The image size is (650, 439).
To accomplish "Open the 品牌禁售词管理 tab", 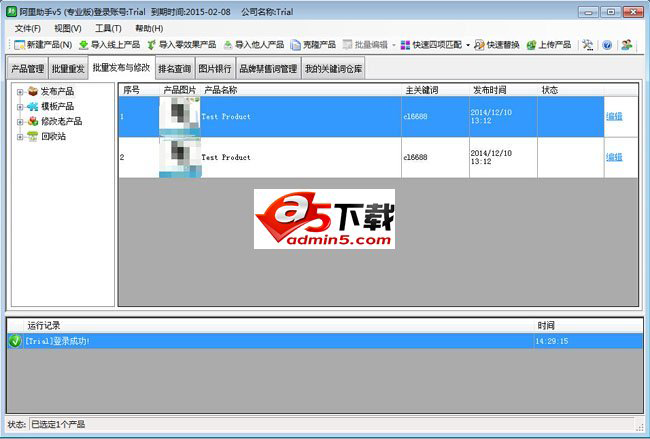I will tap(268, 68).
